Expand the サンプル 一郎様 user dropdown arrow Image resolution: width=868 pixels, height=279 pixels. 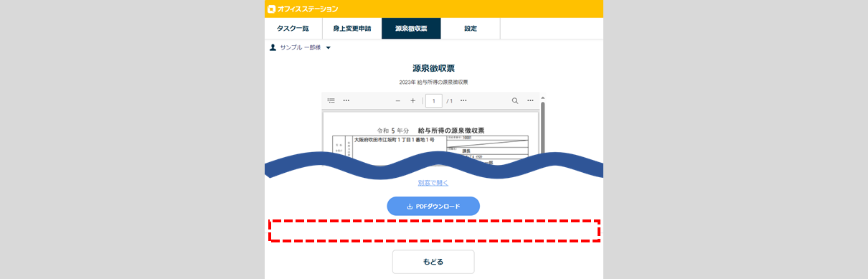[328, 48]
